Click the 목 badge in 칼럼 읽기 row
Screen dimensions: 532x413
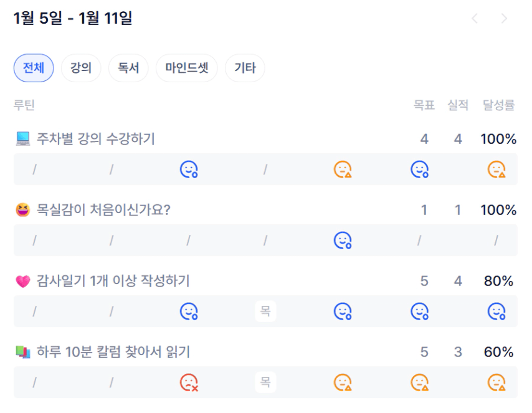(x=265, y=382)
